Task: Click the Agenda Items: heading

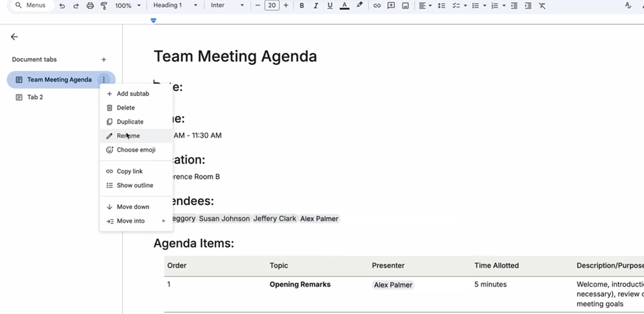Action: 194,243
